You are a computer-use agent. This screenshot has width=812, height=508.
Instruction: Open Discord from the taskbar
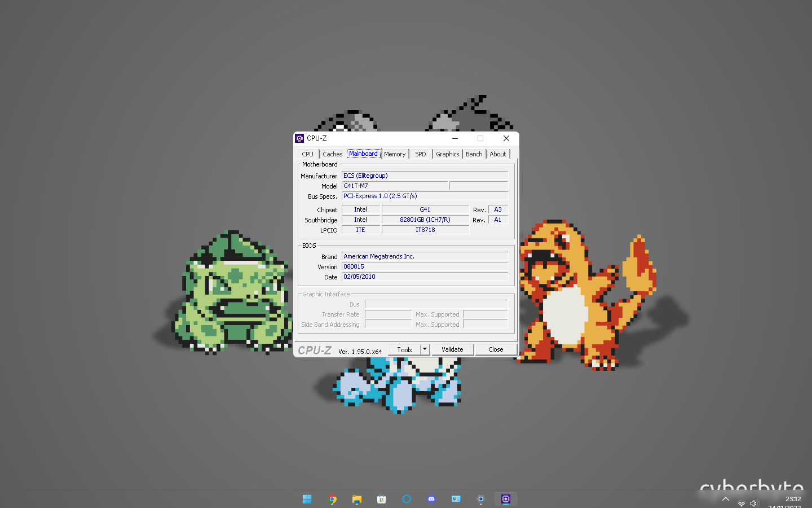[x=431, y=499]
